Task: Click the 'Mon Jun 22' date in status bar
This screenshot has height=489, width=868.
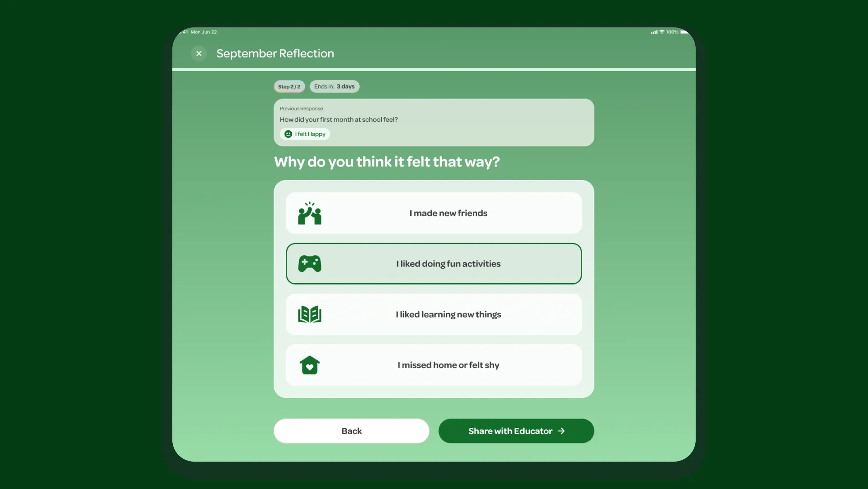Action: click(204, 32)
